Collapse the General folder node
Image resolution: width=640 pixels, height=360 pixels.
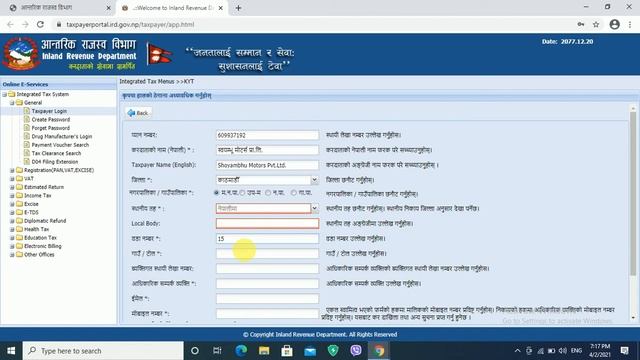[x=12, y=102]
